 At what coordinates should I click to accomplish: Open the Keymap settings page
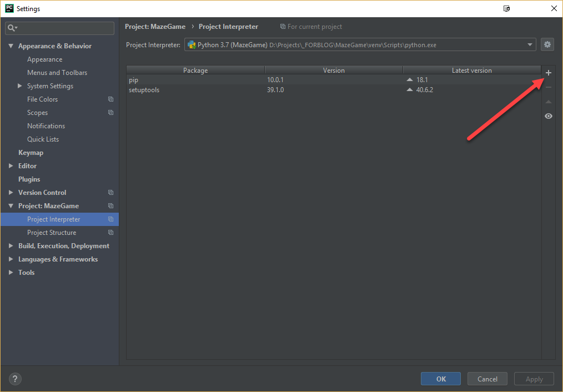point(31,153)
